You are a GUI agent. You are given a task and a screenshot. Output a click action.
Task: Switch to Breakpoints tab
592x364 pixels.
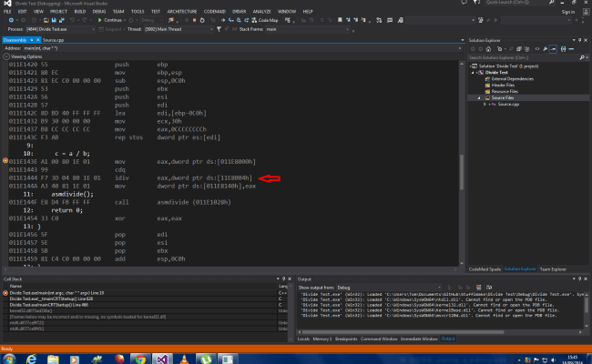pos(346,339)
